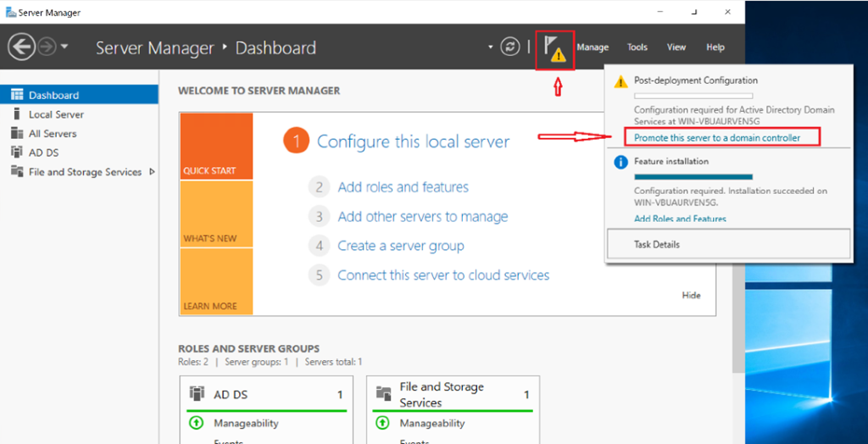Click Add other servers to manage
868x444 pixels.
click(423, 216)
